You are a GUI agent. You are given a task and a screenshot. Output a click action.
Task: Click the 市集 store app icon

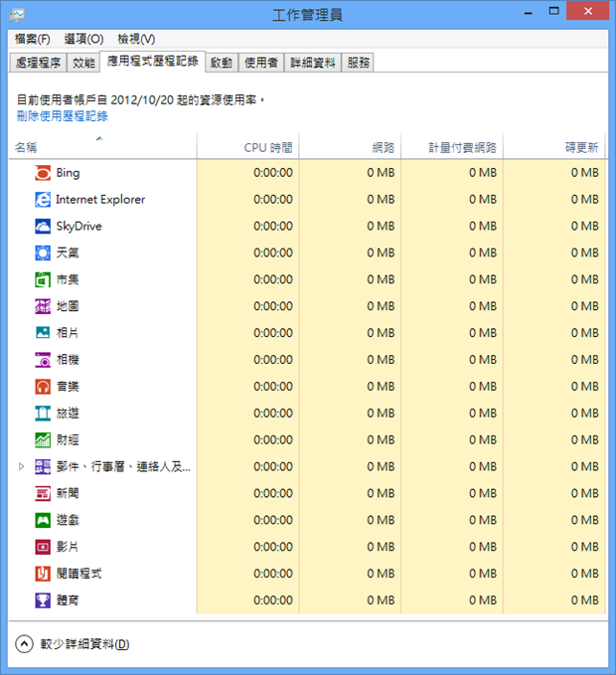tap(43, 279)
